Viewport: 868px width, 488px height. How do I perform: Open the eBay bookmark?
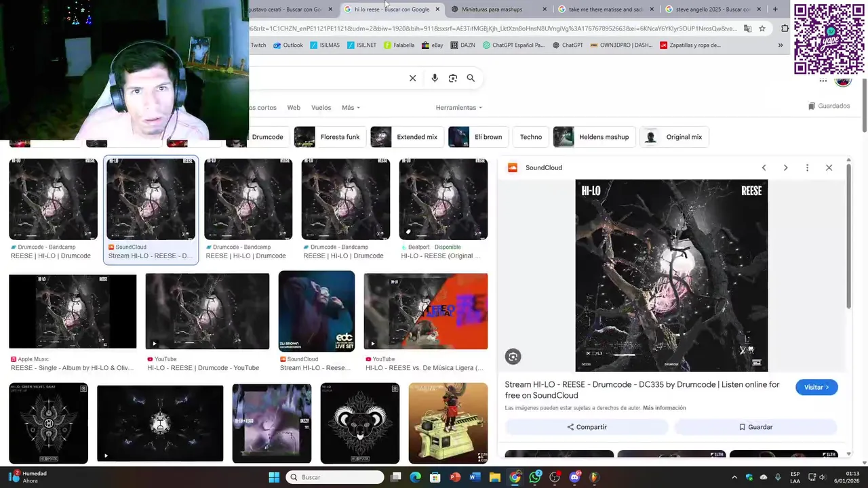pyautogui.click(x=432, y=45)
